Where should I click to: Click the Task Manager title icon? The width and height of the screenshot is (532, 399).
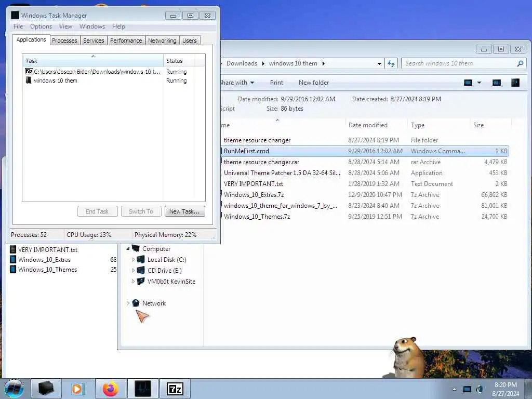coord(15,15)
